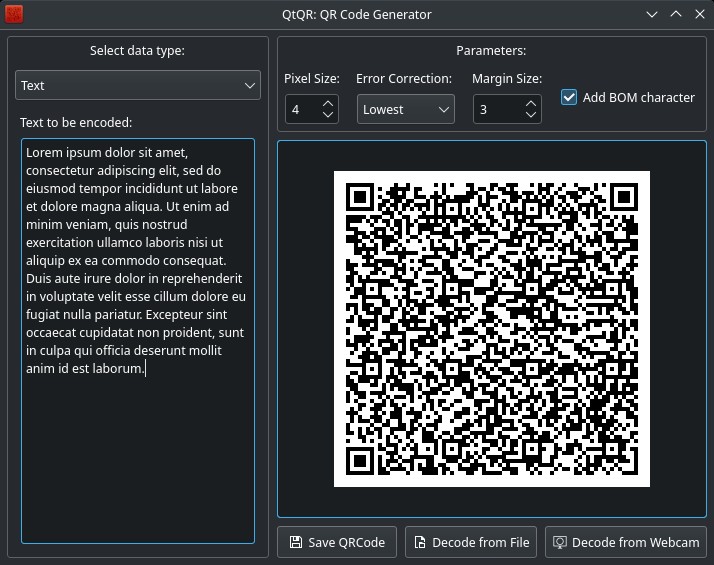Viewport: 714px width, 565px height.
Task: Close the QtQR window
Action: click(x=700, y=14)
